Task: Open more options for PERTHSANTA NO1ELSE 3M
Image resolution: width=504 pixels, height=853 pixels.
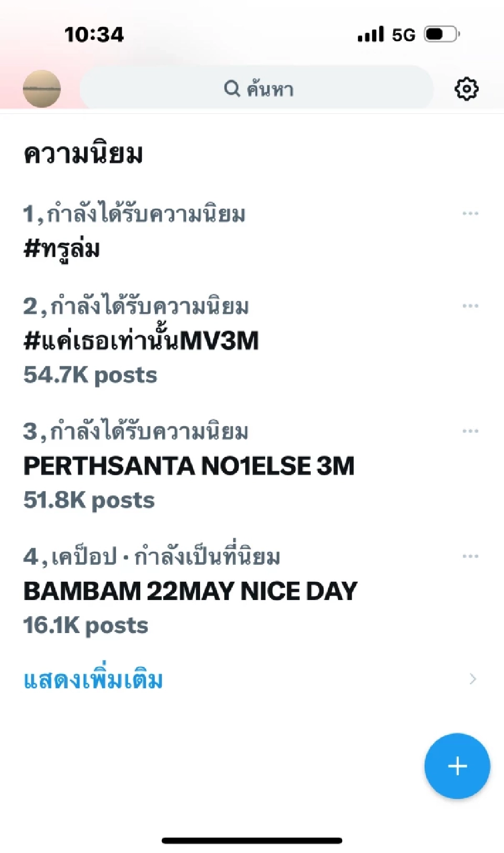Action: [470, 431]
